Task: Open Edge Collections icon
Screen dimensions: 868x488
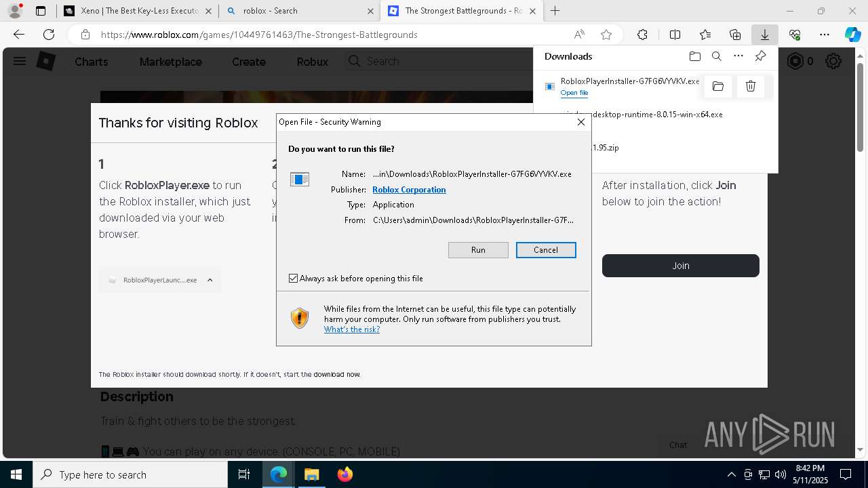Action: [735, 35]
